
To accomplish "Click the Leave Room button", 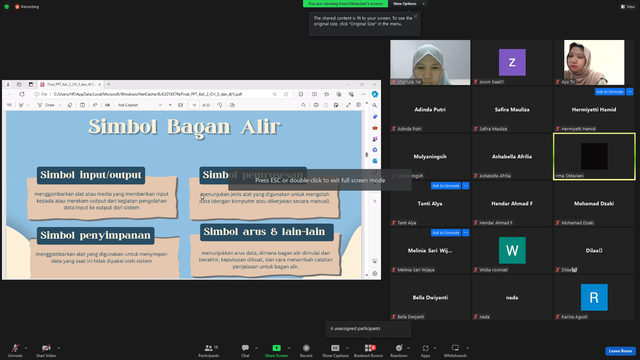I will (x=620, y=351).
